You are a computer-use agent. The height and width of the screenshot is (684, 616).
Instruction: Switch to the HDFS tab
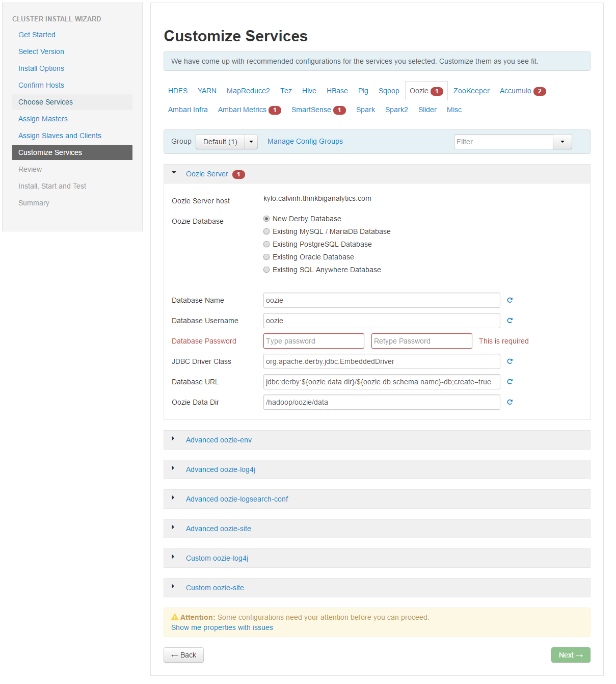(x=178, y=91)
